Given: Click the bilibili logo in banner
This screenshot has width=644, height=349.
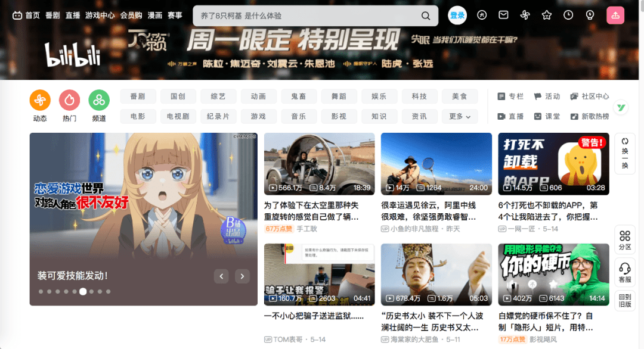Looking at the screenshot, I should [x=73, y=55].
